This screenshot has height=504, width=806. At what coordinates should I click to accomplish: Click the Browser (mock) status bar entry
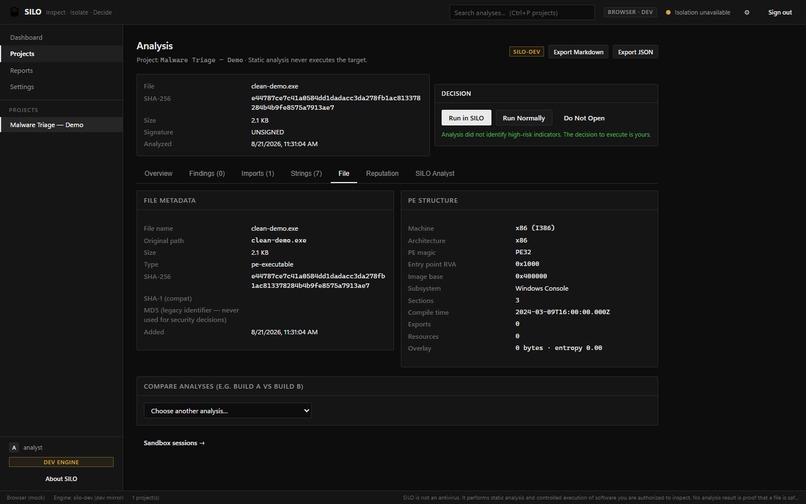(26, 498)
